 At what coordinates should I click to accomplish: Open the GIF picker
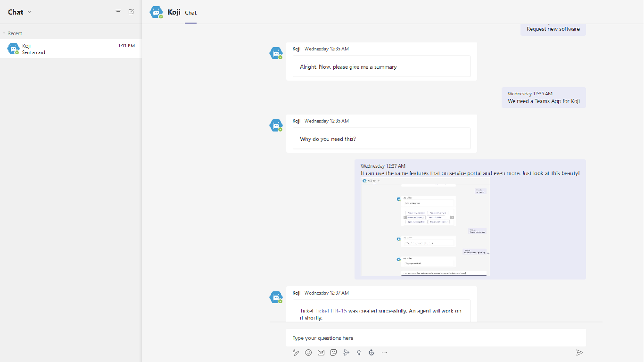321,353
